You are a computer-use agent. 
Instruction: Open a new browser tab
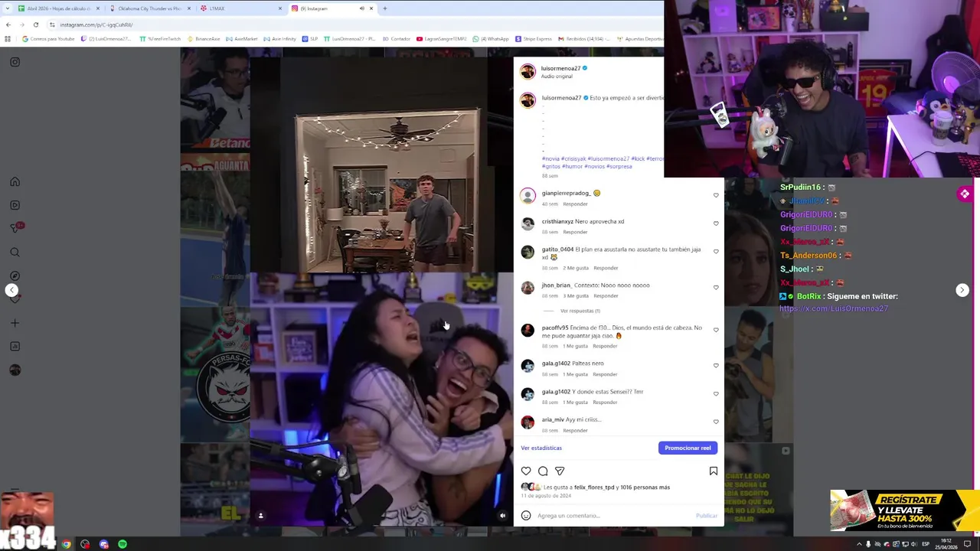385,8
